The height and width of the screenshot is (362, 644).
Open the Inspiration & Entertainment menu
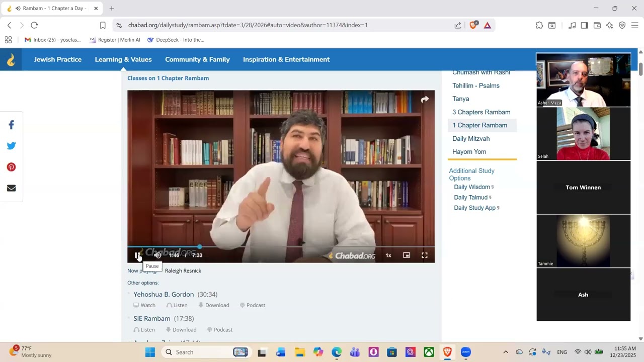point(286,59)
